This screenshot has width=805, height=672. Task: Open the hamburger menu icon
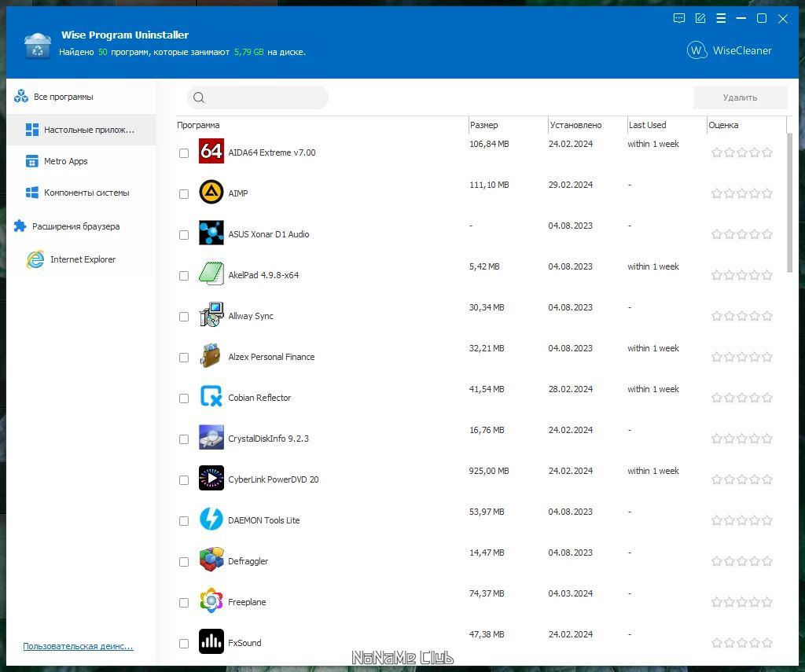pos(721,19)
